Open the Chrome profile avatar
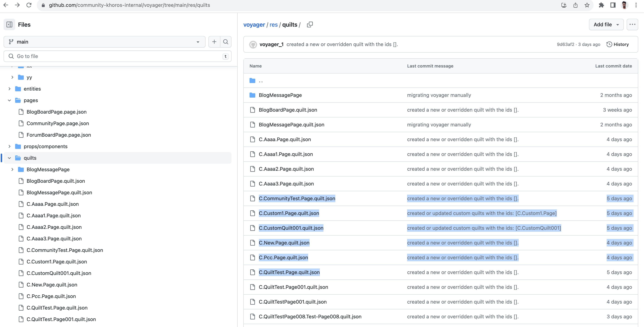Screen dimensions: 644x327 (624, 5)
